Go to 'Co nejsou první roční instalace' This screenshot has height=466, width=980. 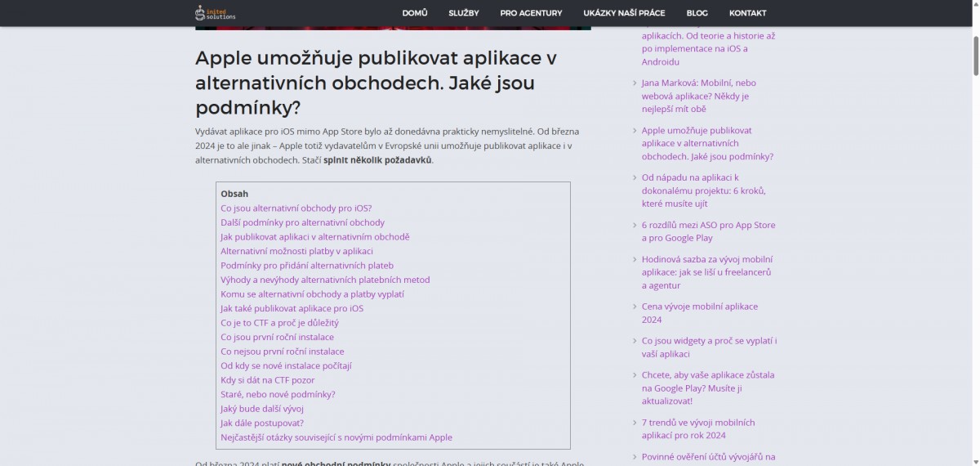tap(283, 352)
